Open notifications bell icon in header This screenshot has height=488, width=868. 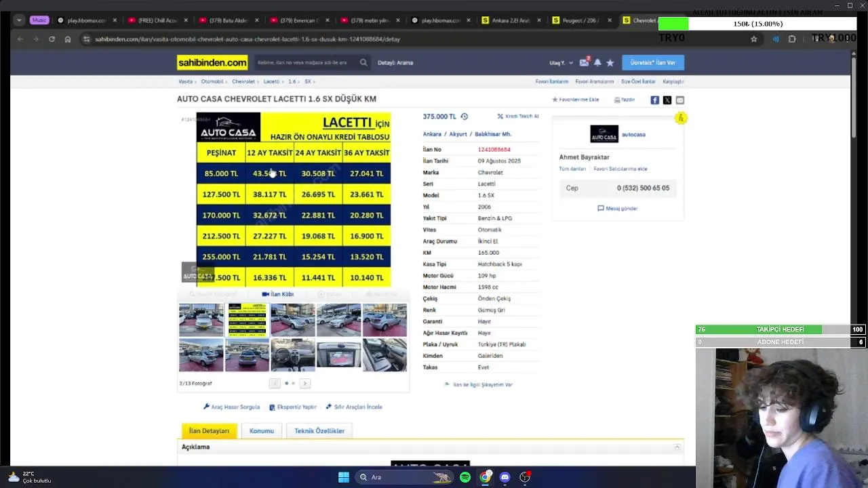tap(597, 62)
